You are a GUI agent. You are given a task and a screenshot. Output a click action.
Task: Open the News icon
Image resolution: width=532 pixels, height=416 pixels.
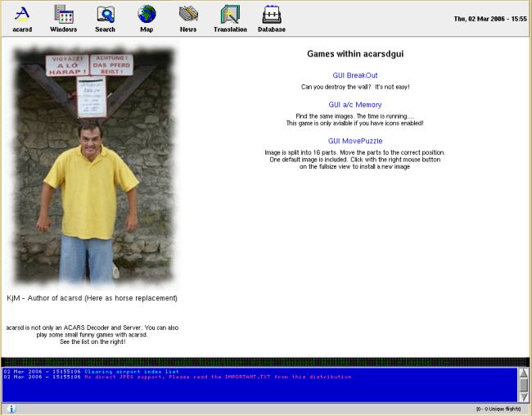point(188,20)
